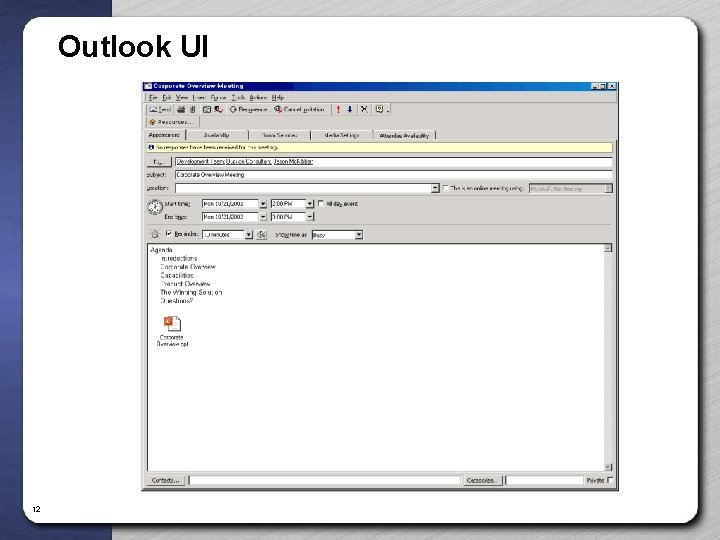The width and height of the screenshot is (720, 540).
Task: Select the Appointment tab
Action: pyautogui.click(x=164, y=135)
